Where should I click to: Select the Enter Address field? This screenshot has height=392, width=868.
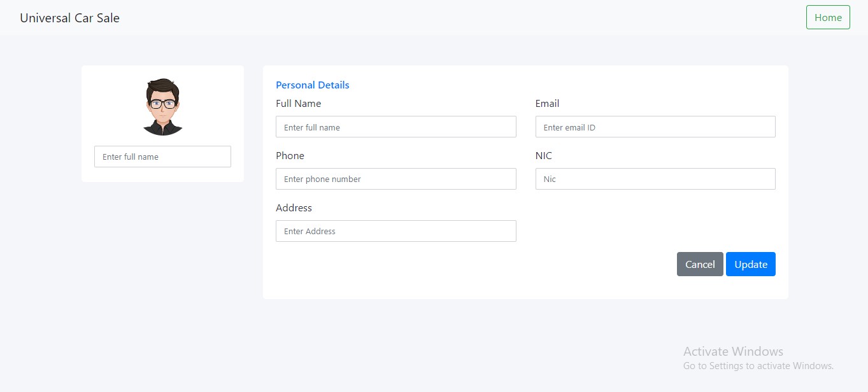[395, 231]
